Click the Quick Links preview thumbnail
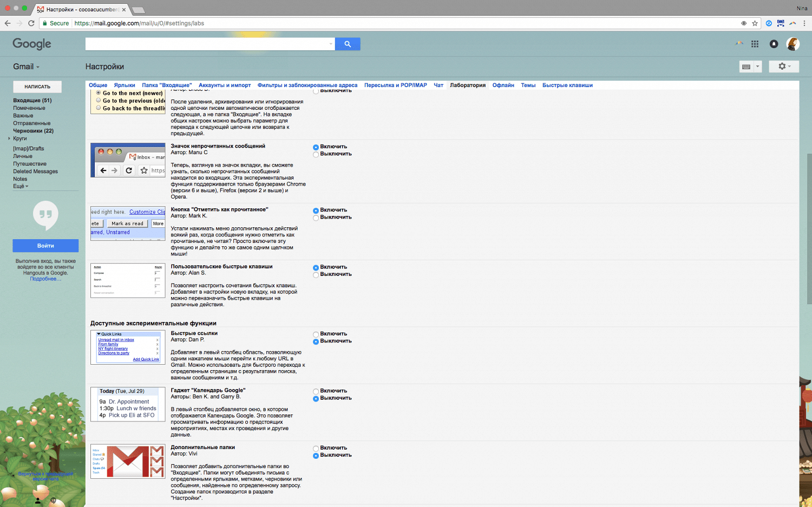 [x=128, y=347]
